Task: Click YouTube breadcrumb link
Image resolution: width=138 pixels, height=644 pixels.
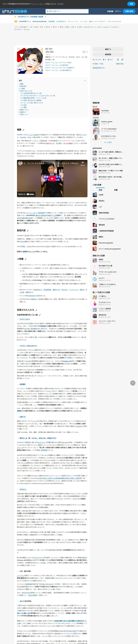Action: click(114, 27)
